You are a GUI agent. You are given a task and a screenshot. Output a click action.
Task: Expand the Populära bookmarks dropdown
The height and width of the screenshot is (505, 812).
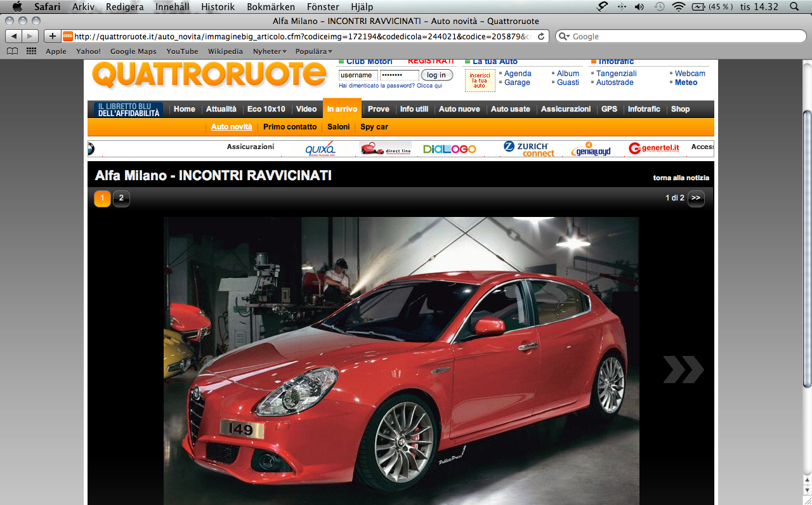(x=313, y=51)
